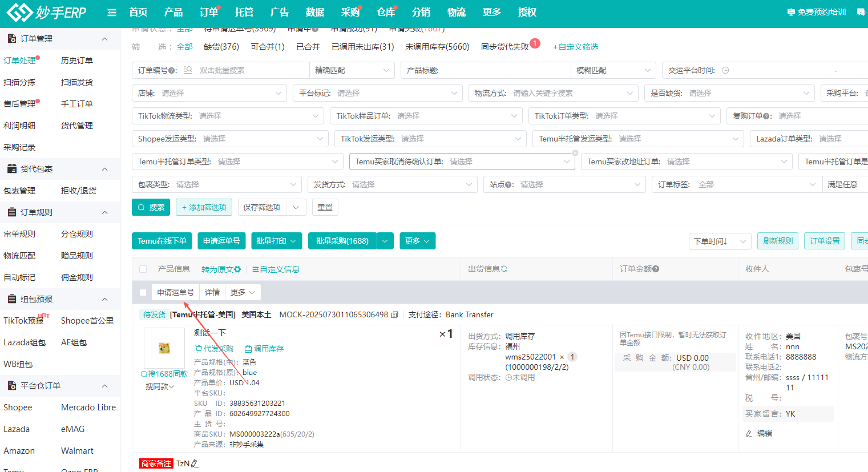Viewport: 868px width, 472px height.
Task: Select the 未调用库存(5660) filter tab
Action: click(x=437, y=47)
